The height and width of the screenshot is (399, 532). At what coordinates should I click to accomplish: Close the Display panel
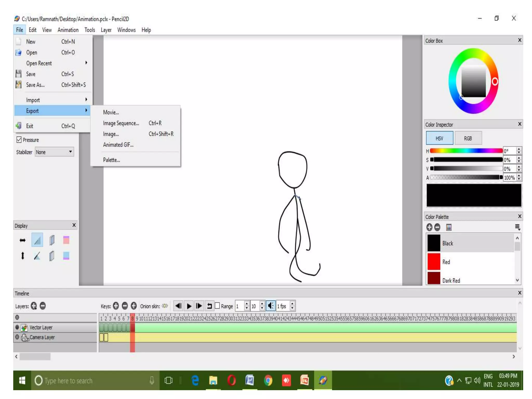click(74, 225)
